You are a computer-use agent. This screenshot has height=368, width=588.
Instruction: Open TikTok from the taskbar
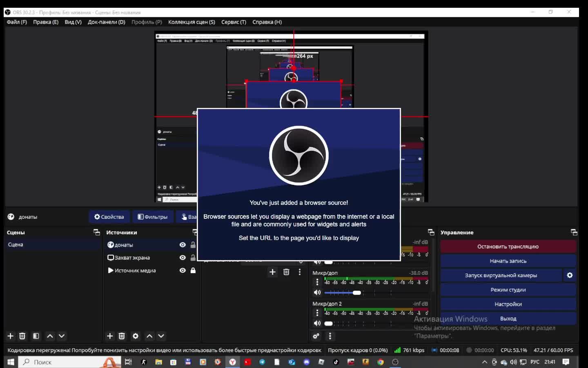coord(336,362)
